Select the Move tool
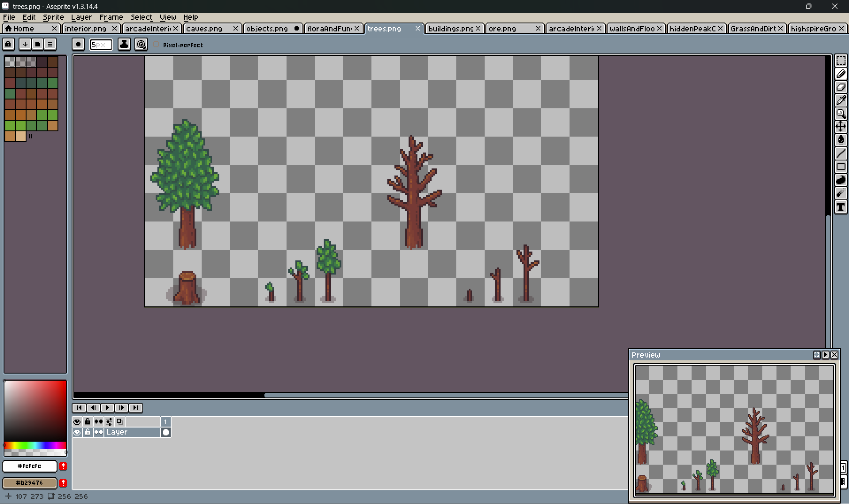 coord(841,127)
